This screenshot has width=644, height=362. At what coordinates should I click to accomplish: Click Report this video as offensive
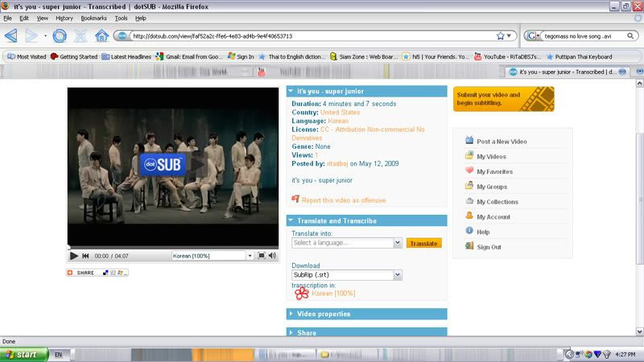point(344,200)
